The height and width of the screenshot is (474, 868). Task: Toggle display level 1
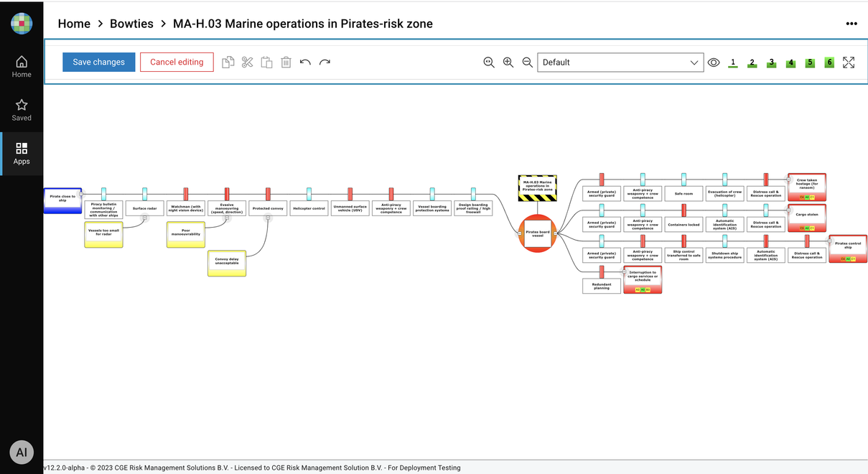733,62
